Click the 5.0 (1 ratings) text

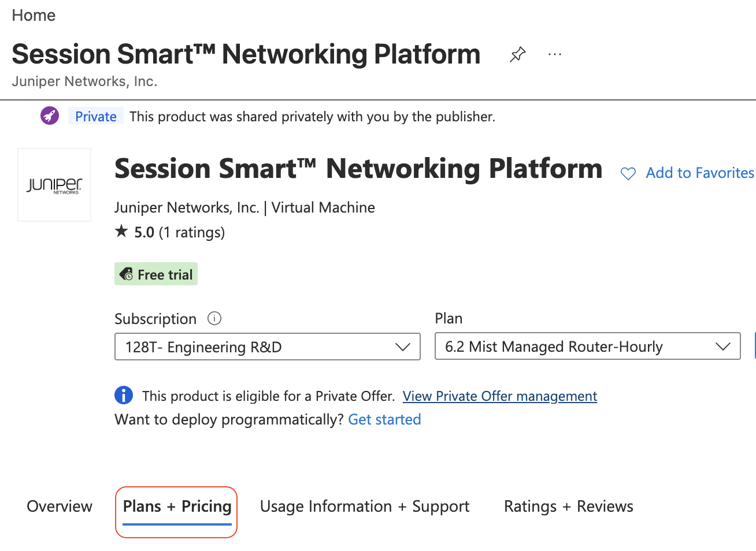(180, 232)
